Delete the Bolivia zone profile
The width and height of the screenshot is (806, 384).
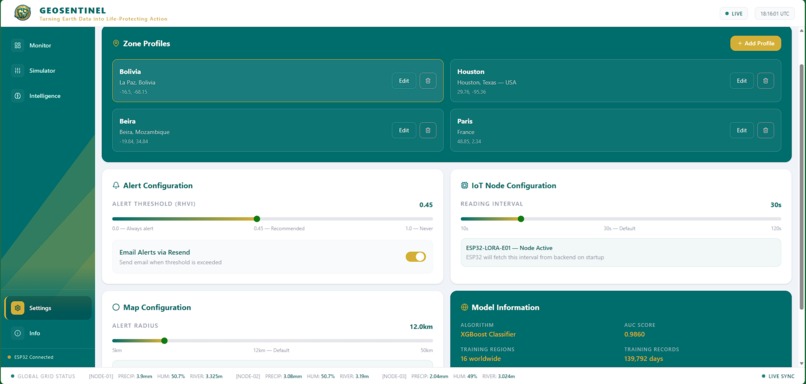point(428,81)
